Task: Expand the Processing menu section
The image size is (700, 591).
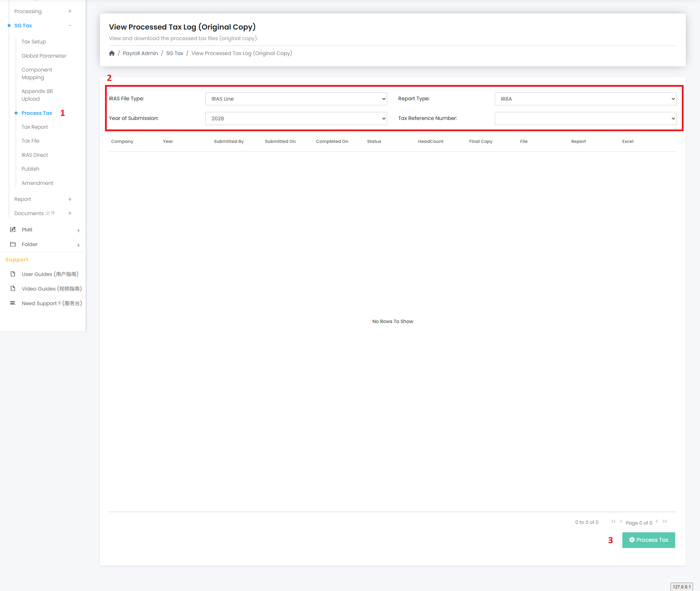Action: (x=70, y=11)
